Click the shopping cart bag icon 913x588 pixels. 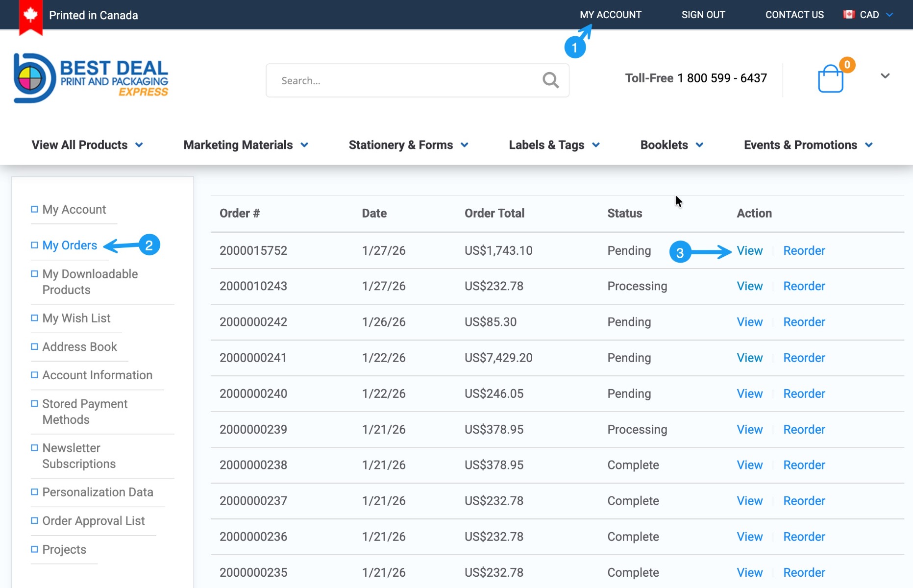pyautogui.click(x=830, y=79)
